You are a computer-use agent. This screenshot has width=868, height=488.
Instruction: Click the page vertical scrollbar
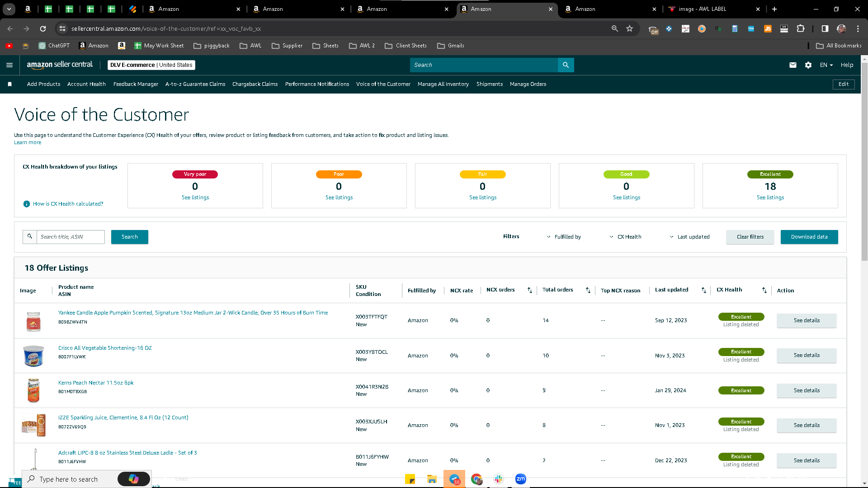(x=864, y=161)
